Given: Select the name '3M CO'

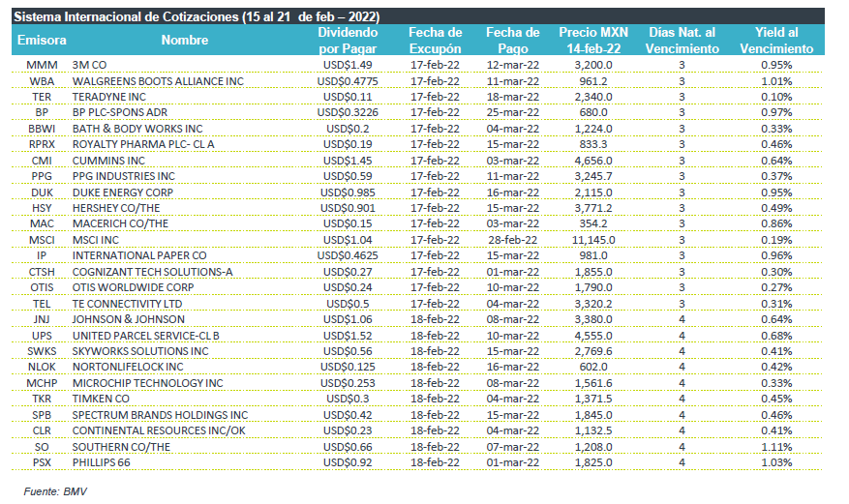Looking at the screenshot, I should tap(89, 65).
